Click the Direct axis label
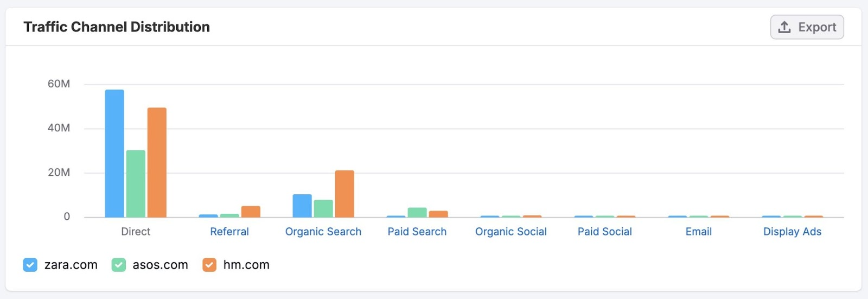Viewport: 868px width, 299px height. (136, 232)
